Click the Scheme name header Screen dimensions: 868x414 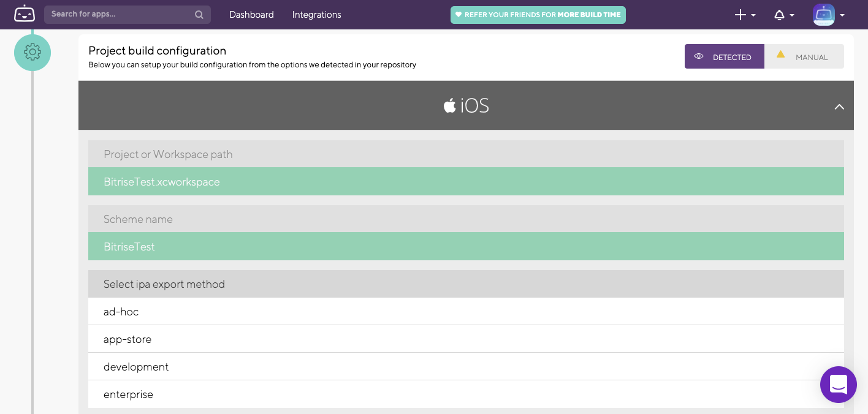(466, 219)
